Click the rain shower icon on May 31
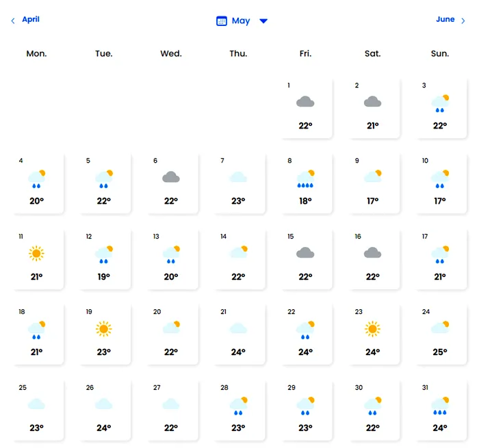479x448 pixels. 439,404
